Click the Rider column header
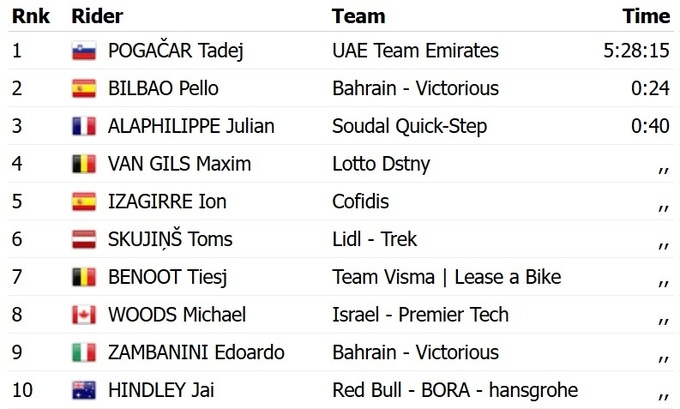 coord(96,16)
